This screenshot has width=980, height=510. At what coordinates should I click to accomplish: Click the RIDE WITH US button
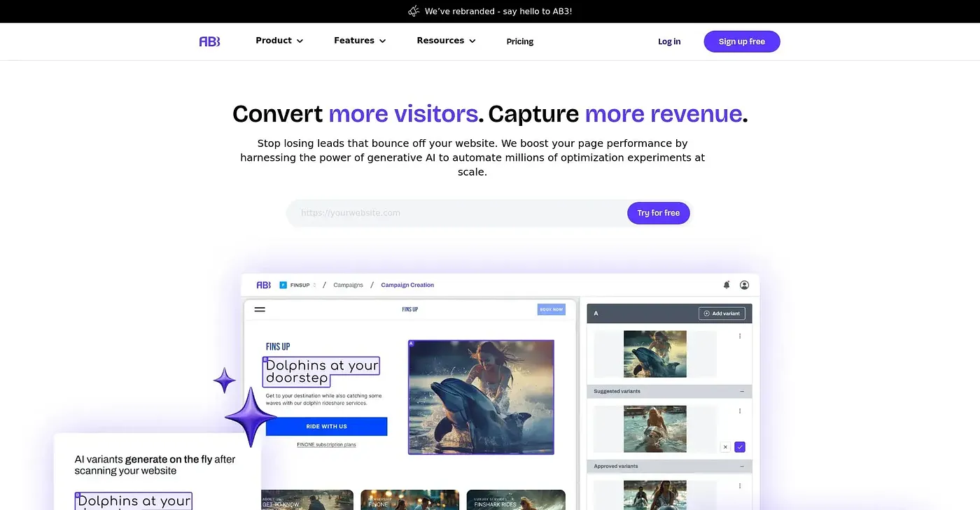(326, 427)
